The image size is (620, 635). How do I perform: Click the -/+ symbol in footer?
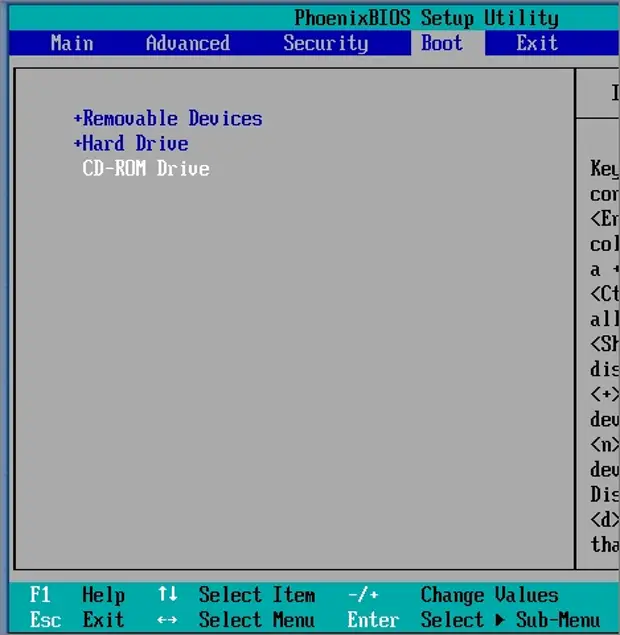[361, 595]
